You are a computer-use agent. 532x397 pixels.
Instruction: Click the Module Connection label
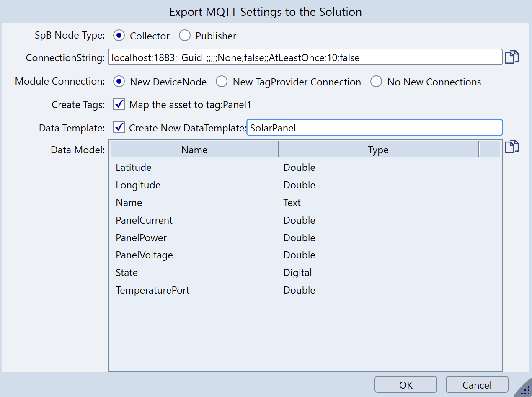point(60,81)
